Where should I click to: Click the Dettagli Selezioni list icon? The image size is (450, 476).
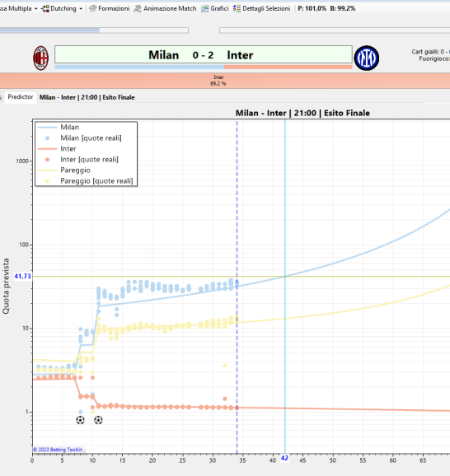(x=237, y=8)
